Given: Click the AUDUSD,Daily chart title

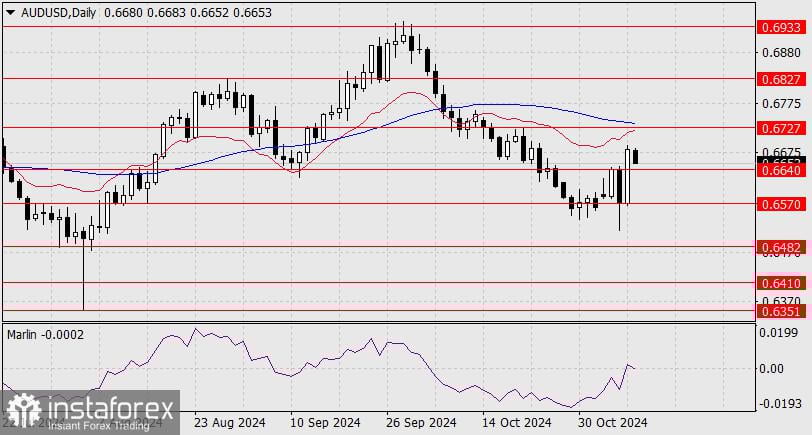Looking at the screenshot, I should (59, 13).
